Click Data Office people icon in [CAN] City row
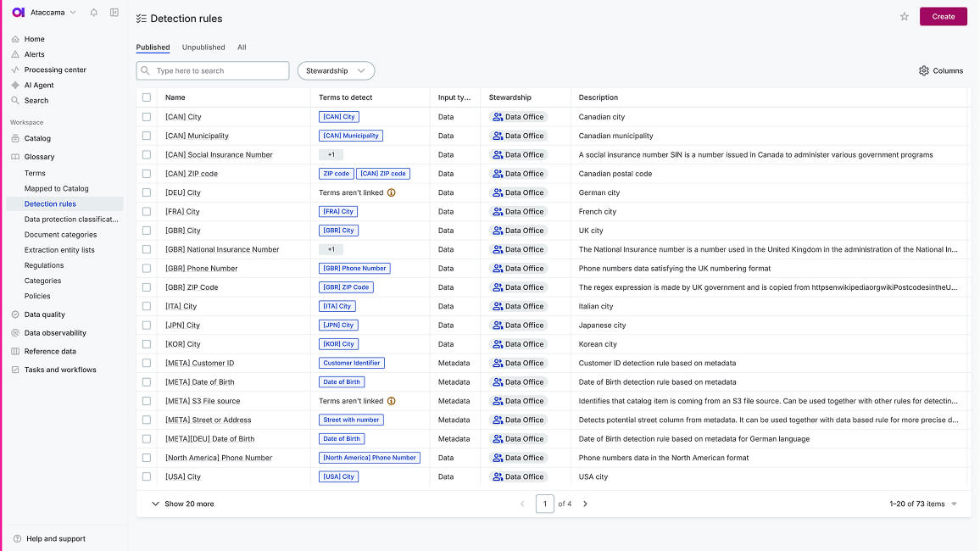 click(x=498, y=117)
